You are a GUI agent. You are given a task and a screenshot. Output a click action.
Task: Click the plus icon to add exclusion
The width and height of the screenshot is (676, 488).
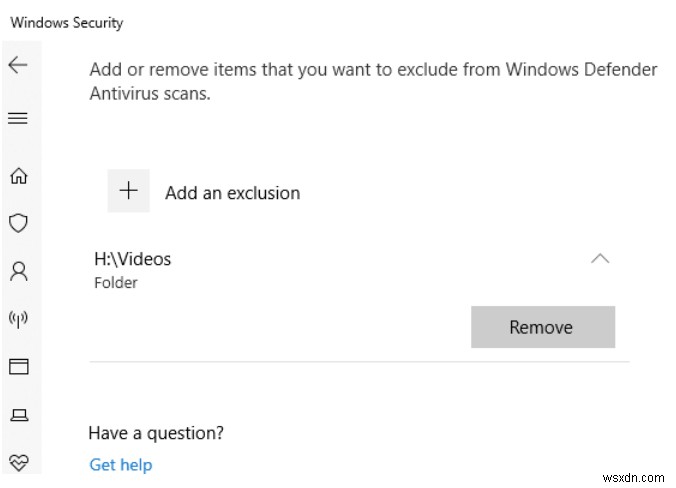tap(128, 191)
